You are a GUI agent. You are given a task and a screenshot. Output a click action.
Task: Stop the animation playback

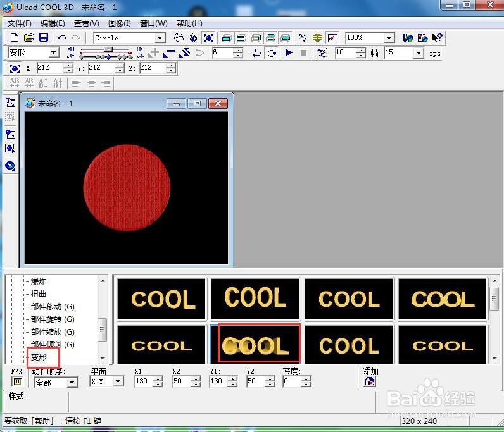[303, 52]
